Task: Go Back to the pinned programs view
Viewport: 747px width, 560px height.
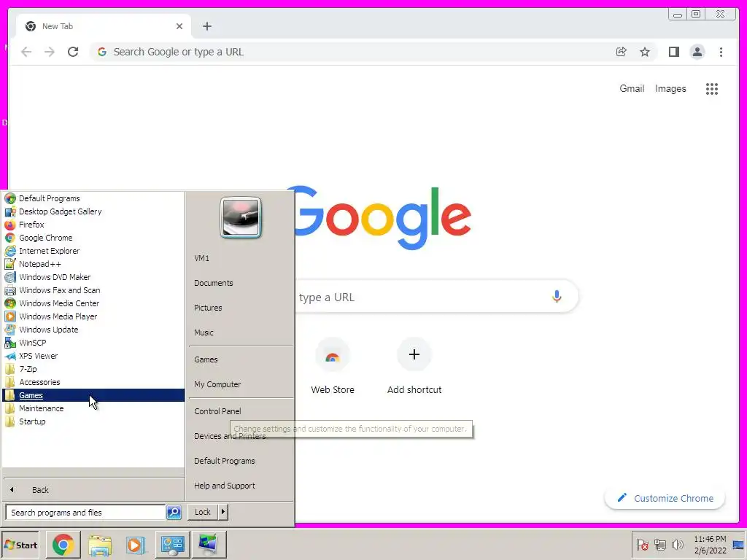Action: [x=93, y=489]
